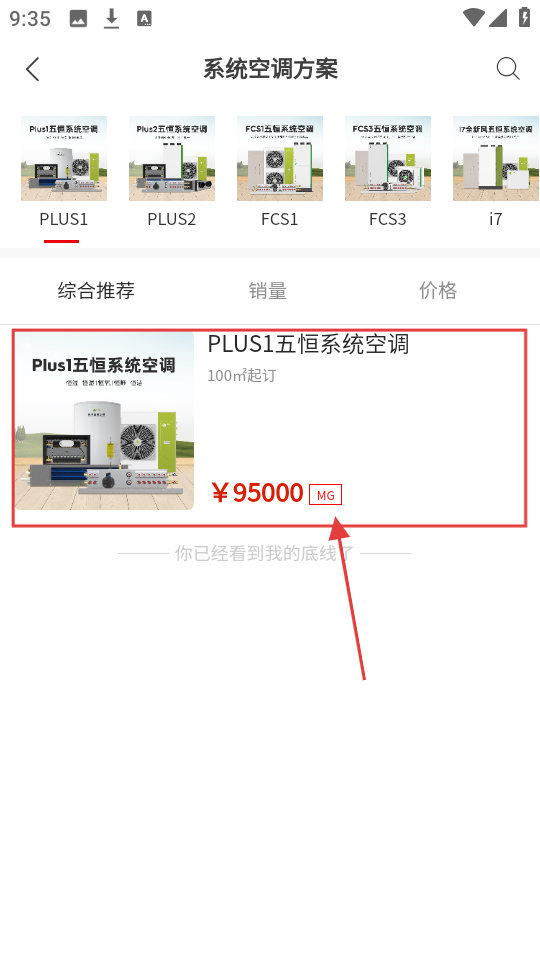Viewport: 540px width, 960px height.
Task: Open PLUS1五恒系统空调 product image
Action: pyautogui.click(x=105, y=421)
